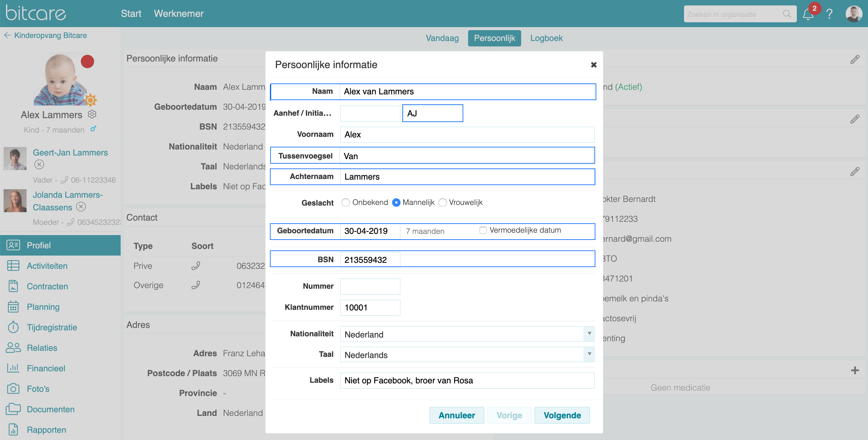The width and height of the screenshot is (868, 440).
Task: Open the Start menu item
Action: tap(131, 14)
